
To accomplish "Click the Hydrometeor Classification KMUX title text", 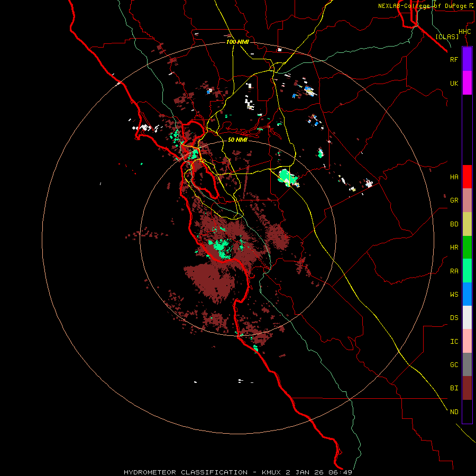I will pyautogui.click(x=238, y=472).
